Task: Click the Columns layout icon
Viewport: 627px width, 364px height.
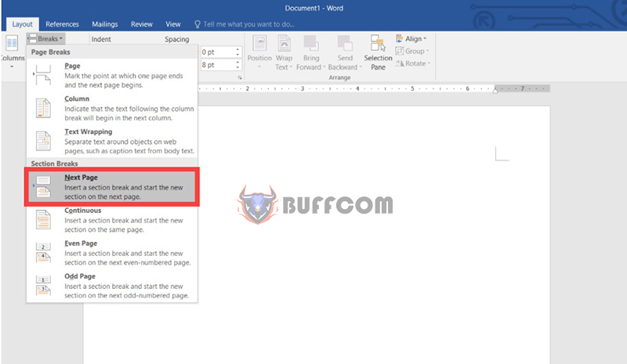Action: pyautogui.click(x=12, y=44)
